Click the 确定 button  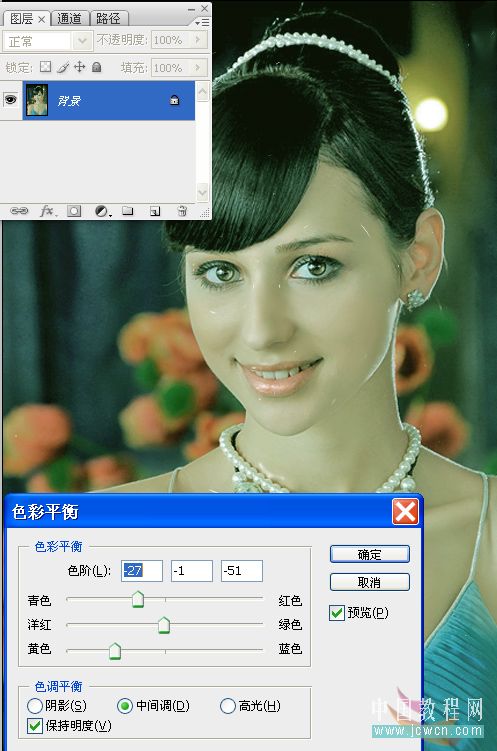[x=369, y=554]
